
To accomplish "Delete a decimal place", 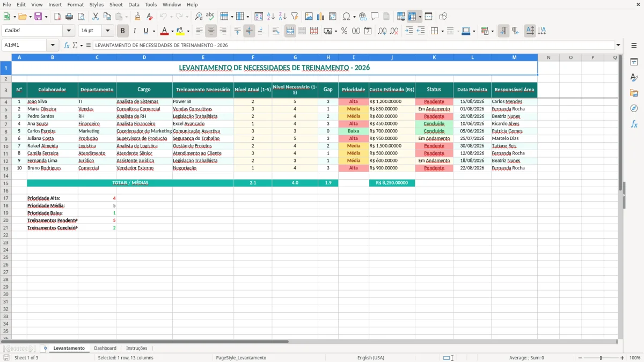I will [x=394, y=31].
